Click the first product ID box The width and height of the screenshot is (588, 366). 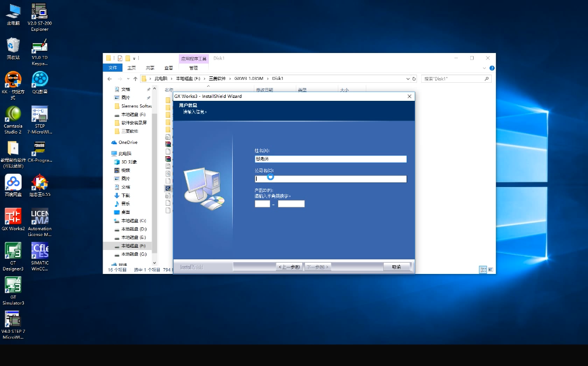click(x=262, y=204)
